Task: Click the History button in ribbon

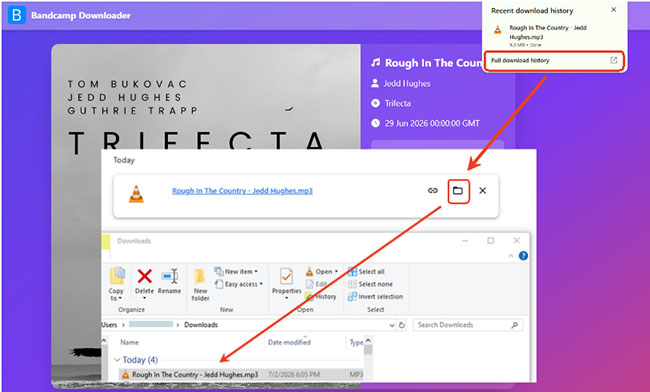Action: tap(321, 296)
